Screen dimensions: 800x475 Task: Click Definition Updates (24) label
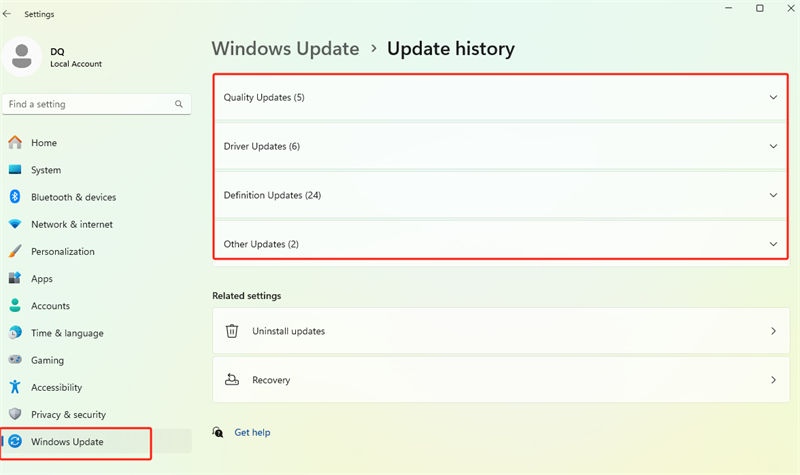pyautogui.click(x=272, y=195)
